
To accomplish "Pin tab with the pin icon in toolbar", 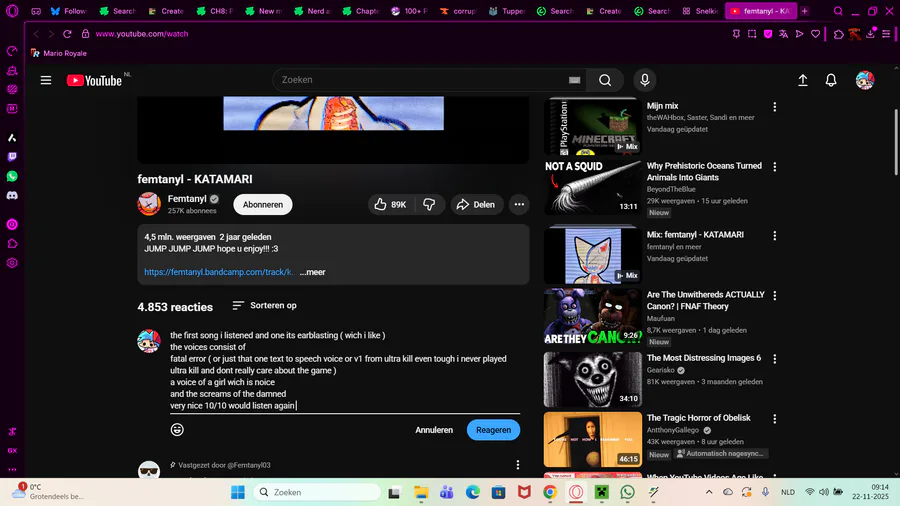I will pos(736,34).
